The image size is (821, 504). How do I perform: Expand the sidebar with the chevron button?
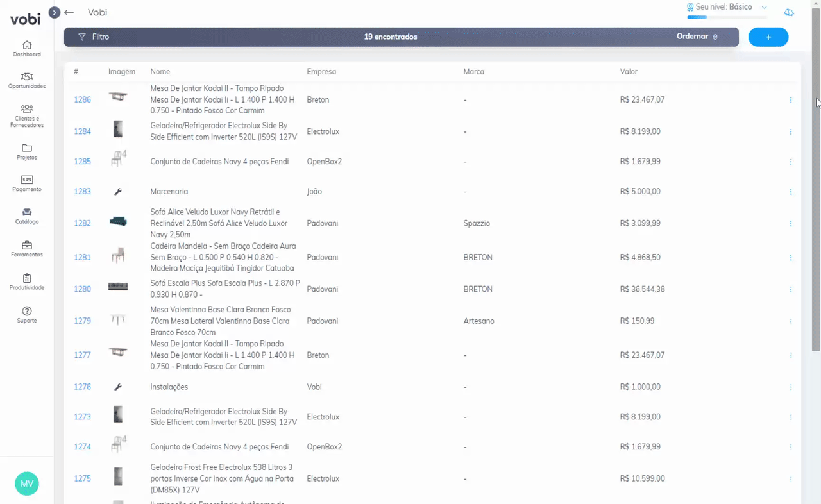(55, 12)
